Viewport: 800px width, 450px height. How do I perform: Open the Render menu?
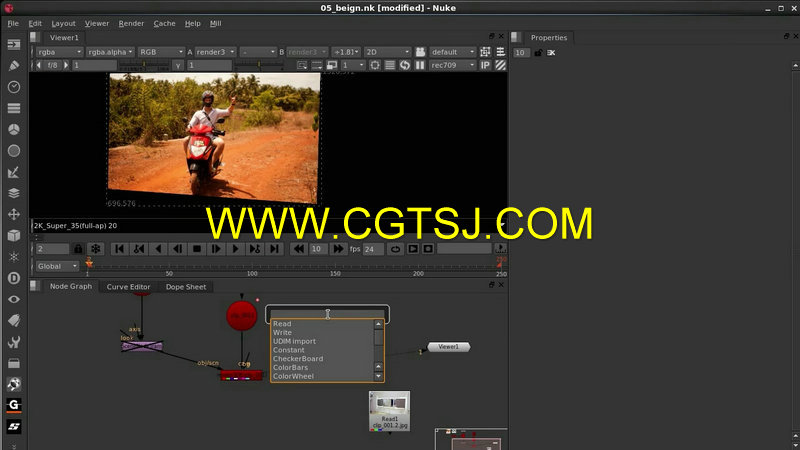(131, 23)
